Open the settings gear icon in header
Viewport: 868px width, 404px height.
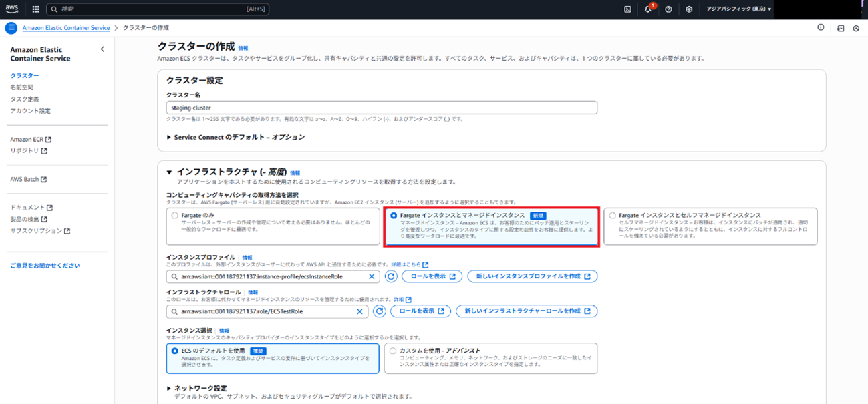click(689, 9)
